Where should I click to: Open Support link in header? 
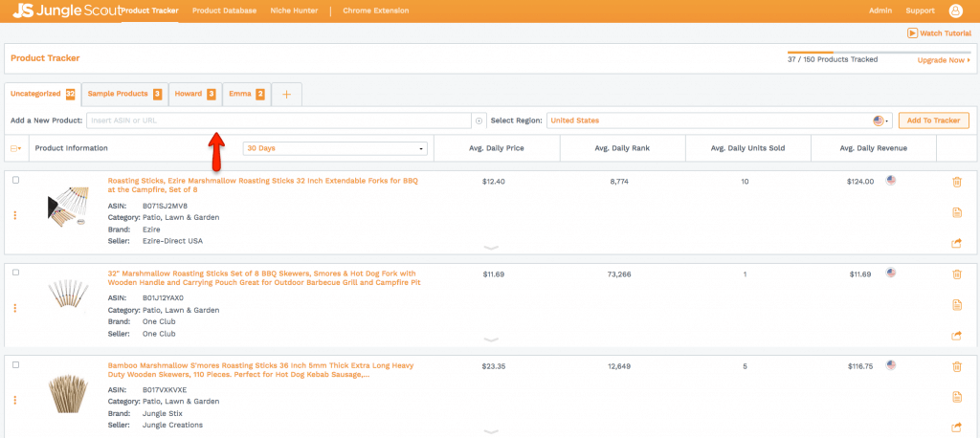(920, 11)
